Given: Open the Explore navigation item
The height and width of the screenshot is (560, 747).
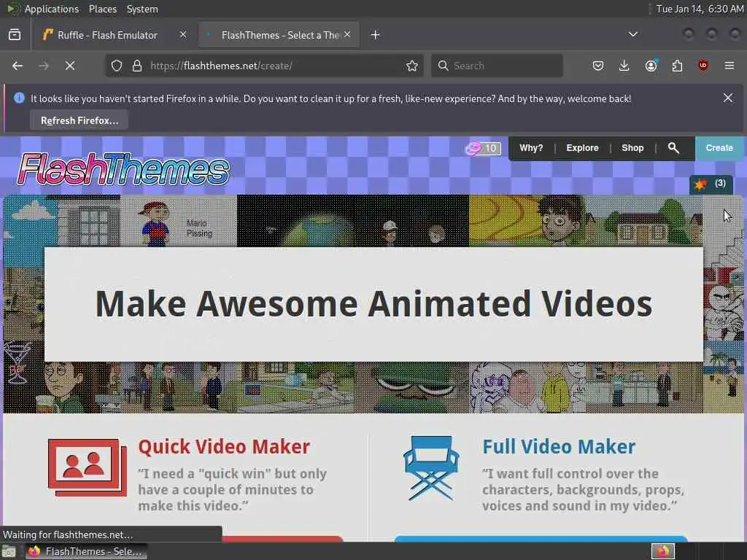Looking at the screenshot, I should [582, 147].
